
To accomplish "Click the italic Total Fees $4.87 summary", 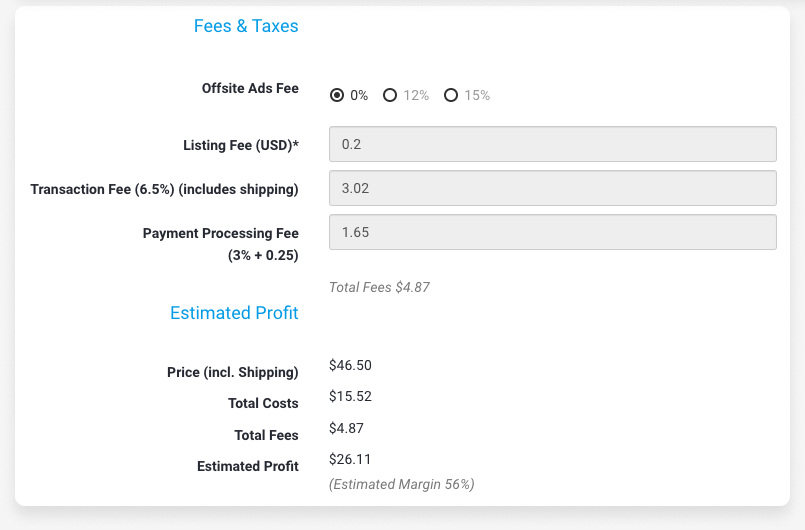I will coord(379,287).
